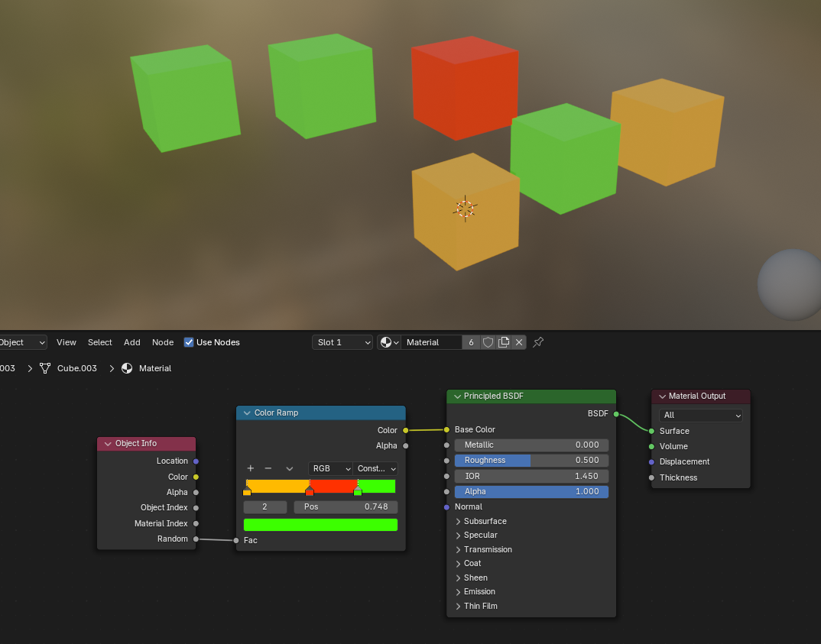The image size is (821, 644).
Task: Add a color stop with the plus icon
Action: tap(249, 468)
